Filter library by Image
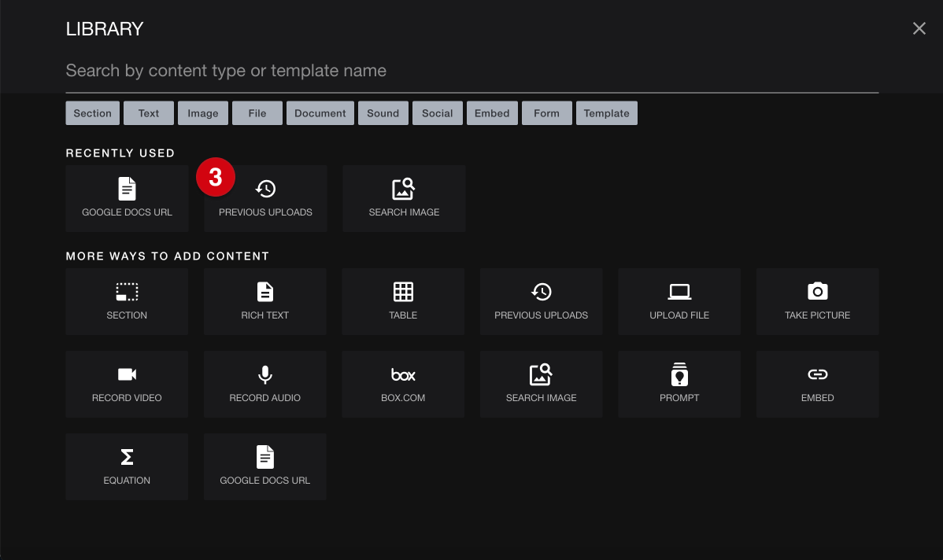Image resolution: width=943 pixels, height=560 pixels. [202, 113]
